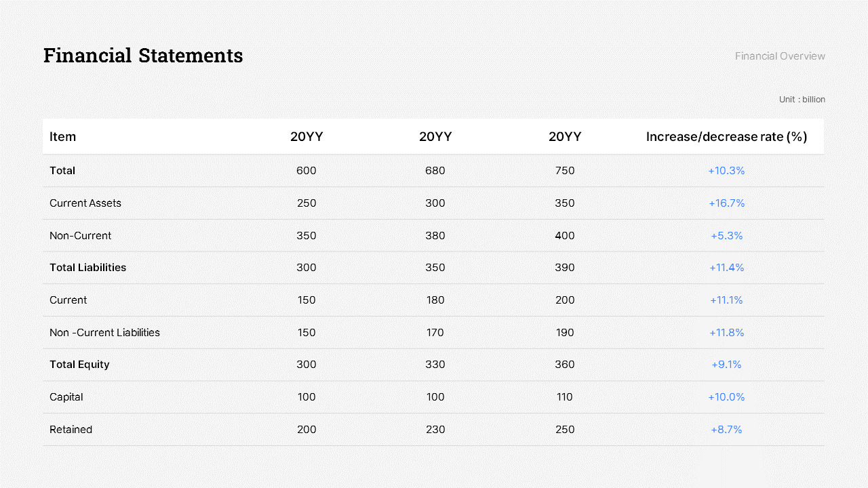This screenshot has height=488, width=868.
Task: Click the +11.8% rate value
Action: click(x=726, y=333)
